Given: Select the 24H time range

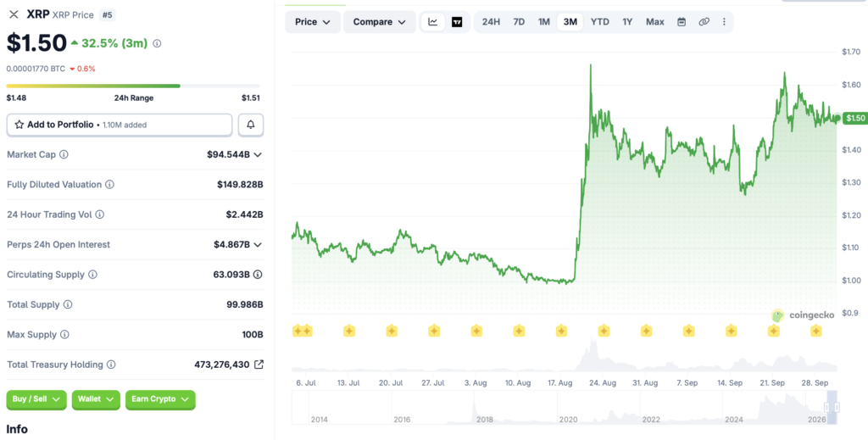Looking at the screenshot, I should [491, 22].
